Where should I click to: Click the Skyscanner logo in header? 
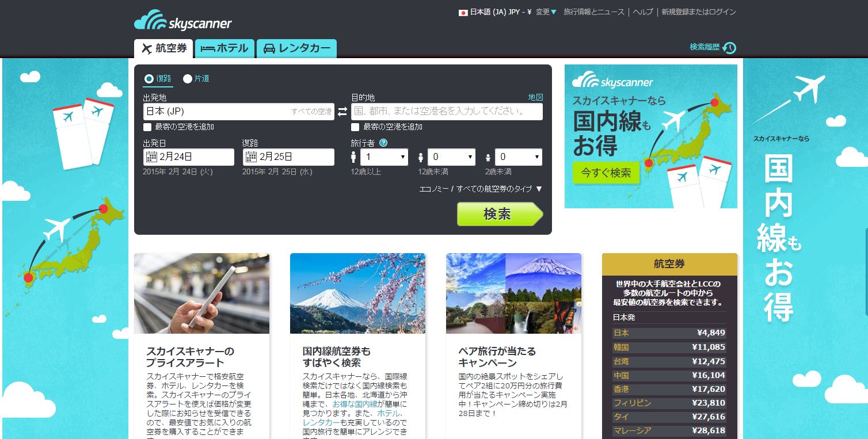coord(183,21)
